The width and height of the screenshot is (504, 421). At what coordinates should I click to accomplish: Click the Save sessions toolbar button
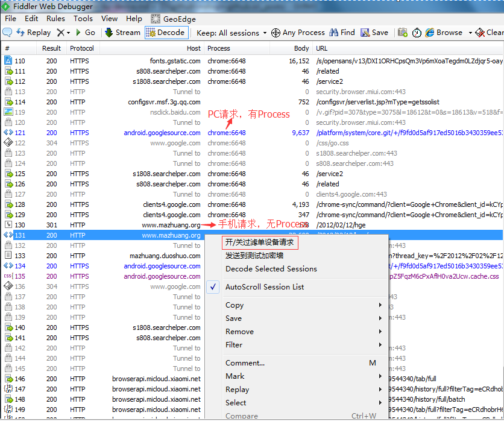point(374,33)
